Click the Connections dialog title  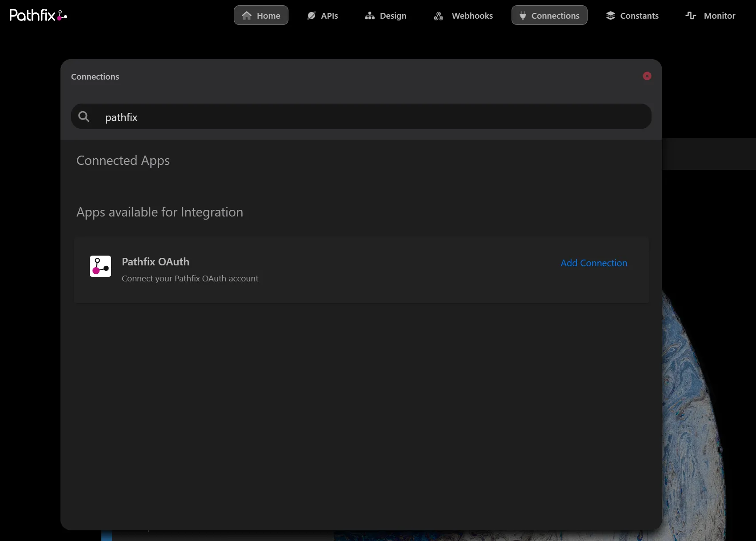coord(95,76)
